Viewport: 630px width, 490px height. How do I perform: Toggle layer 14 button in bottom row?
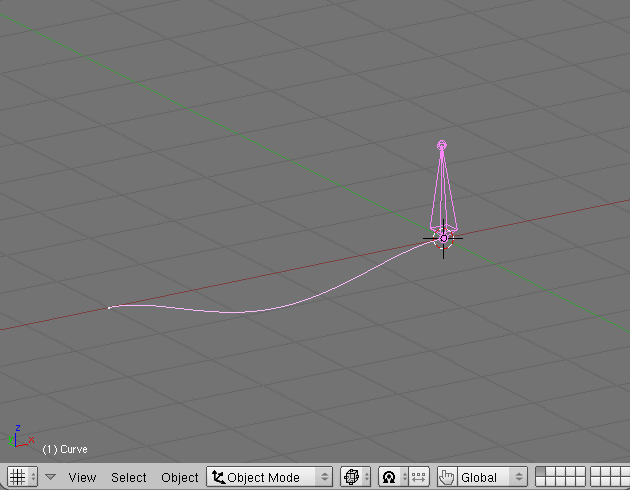coord(571,482)
